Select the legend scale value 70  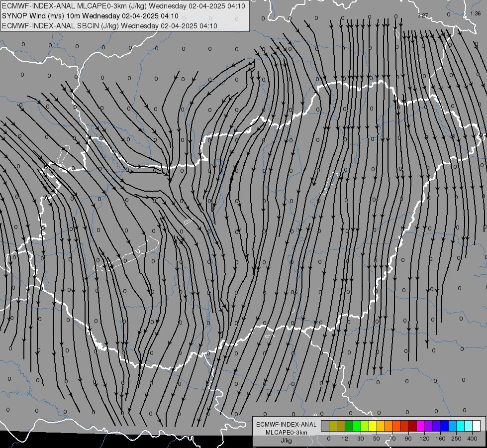[x=392, y=439]
